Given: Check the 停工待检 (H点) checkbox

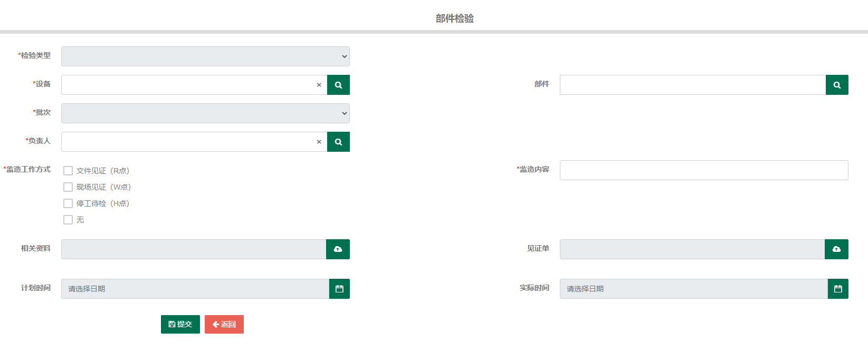Looking at the screenshot, I should tap(68, 203).
